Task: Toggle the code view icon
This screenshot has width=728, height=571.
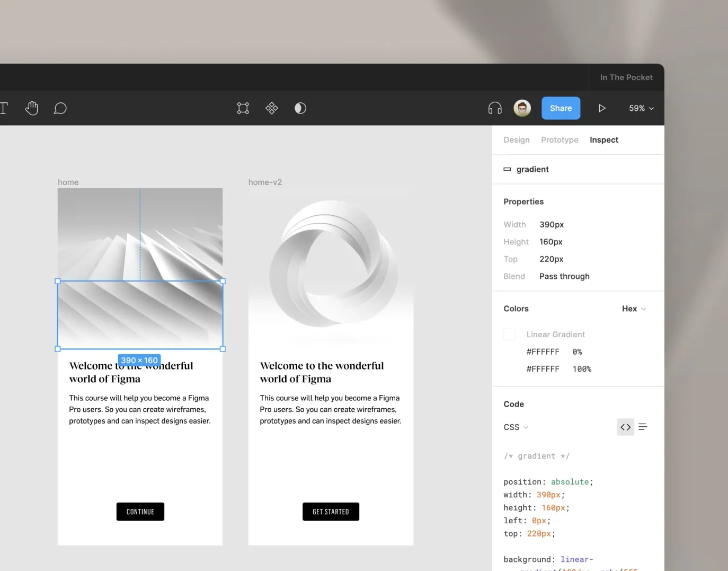Action: (x=625, y=427)
